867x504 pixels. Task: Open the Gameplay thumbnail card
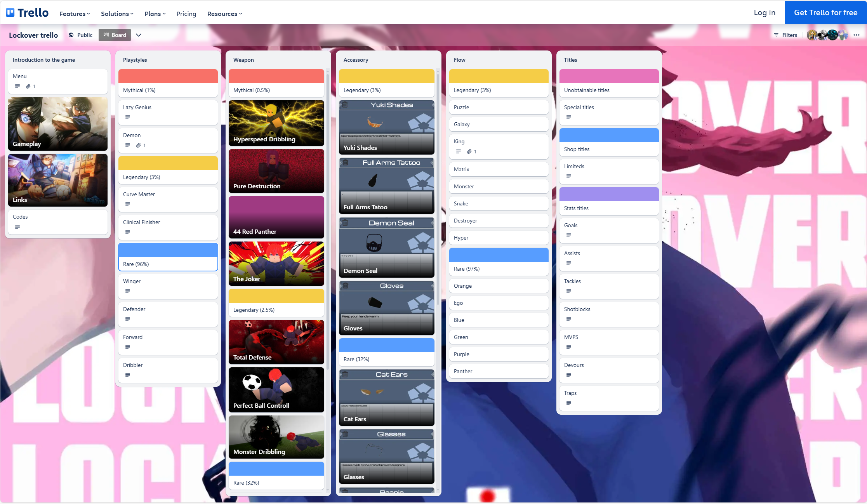tap(58, 123)
